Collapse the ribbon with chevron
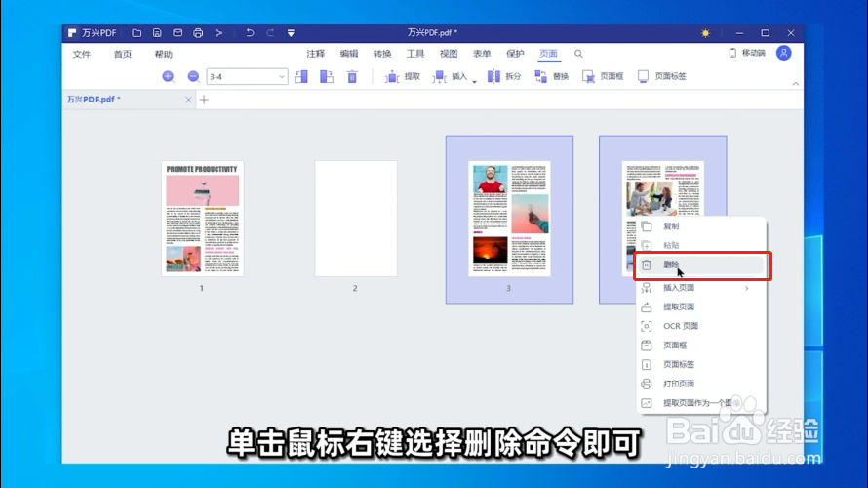Image resolution: width=868 pixels, height=488 pixels. tap(796, 84)
